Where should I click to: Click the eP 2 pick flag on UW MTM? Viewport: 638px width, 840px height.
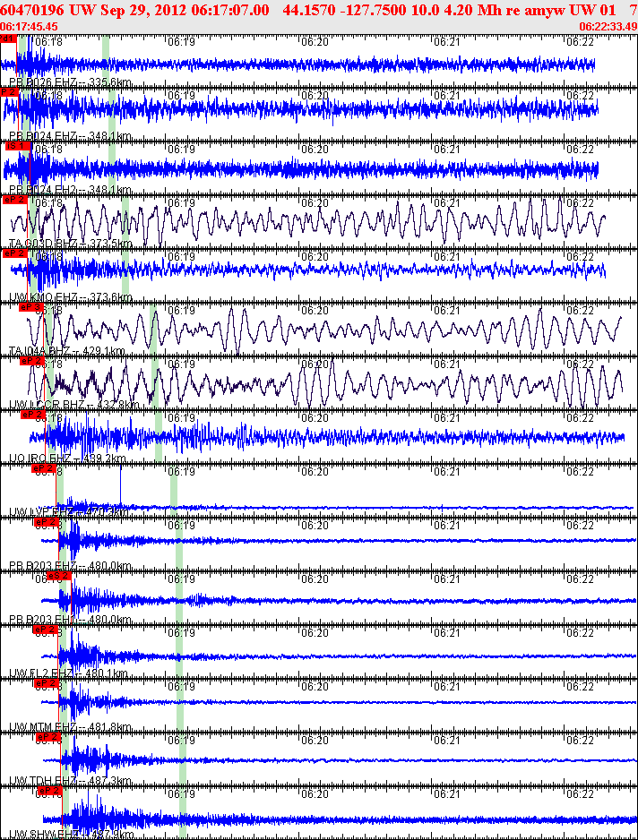[x=46, y=683]
